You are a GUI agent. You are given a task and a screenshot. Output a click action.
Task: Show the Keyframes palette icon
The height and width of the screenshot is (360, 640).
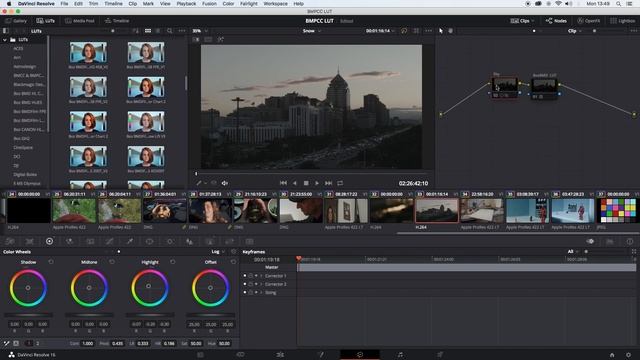[x=590, y=241]
